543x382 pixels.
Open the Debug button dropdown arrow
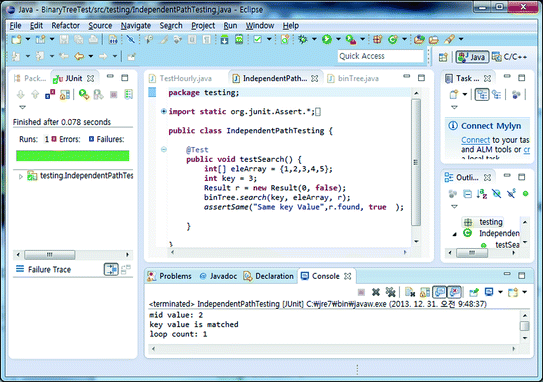[314, 39]
